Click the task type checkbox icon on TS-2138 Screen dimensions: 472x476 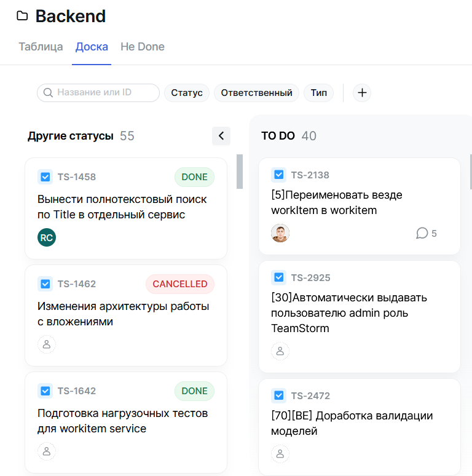pyautogui.click(x=278, y=175)
